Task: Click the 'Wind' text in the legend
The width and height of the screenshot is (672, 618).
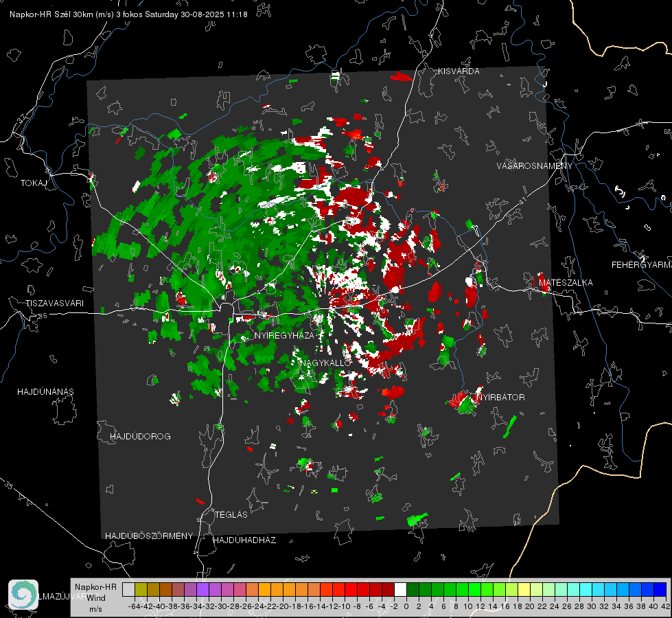Action: pos(96,598)
